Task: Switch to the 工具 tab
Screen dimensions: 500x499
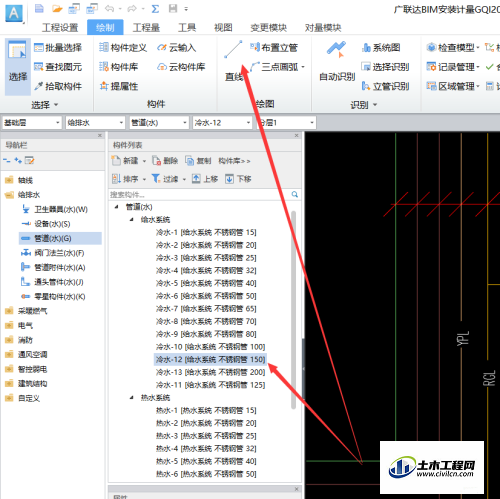Action: [187, 27]
